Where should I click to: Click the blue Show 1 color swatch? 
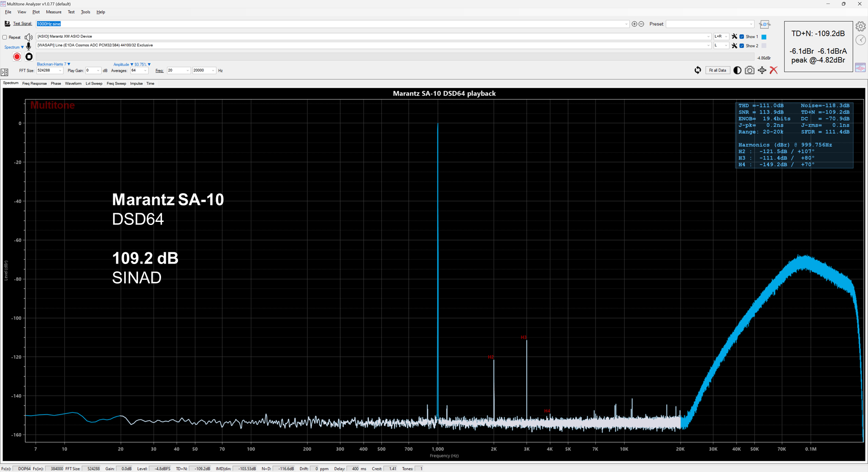coord(764,37)
